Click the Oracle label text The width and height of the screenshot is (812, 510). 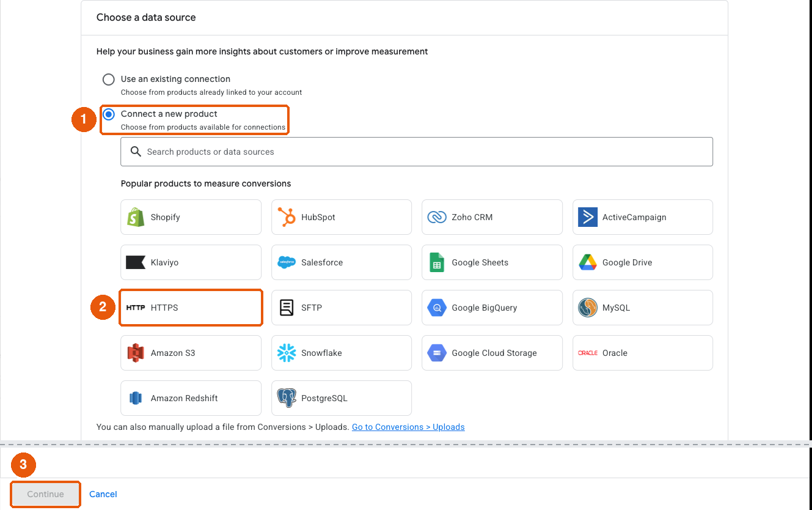[x=615, y=353]
